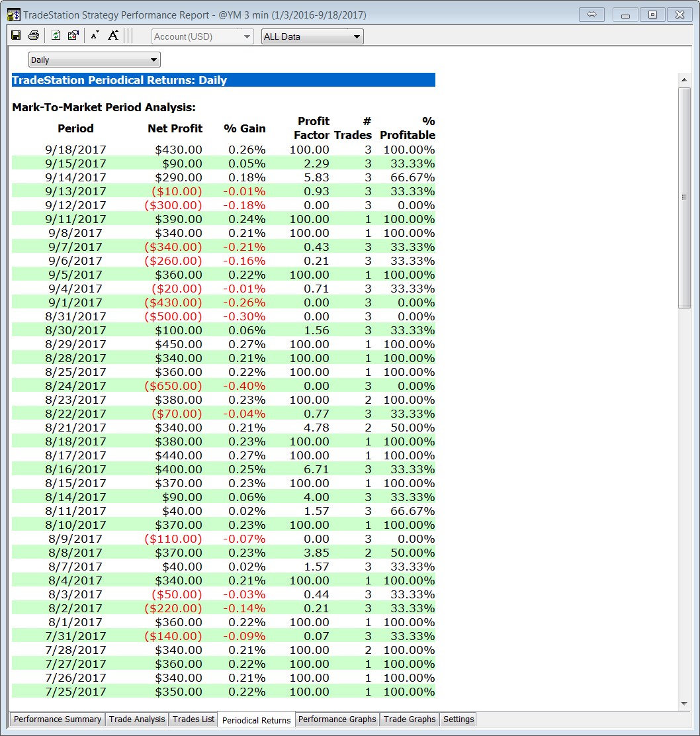Viewport: 700px width, 736px height.
Task: Click the Save report icon
Action: pyautogui.click(x=16, y=36)
